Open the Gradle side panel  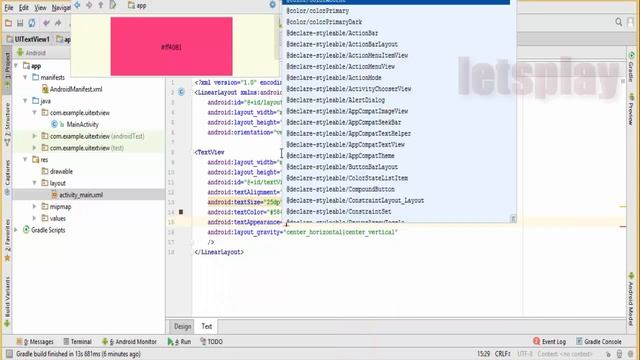[x=631, y=67]
